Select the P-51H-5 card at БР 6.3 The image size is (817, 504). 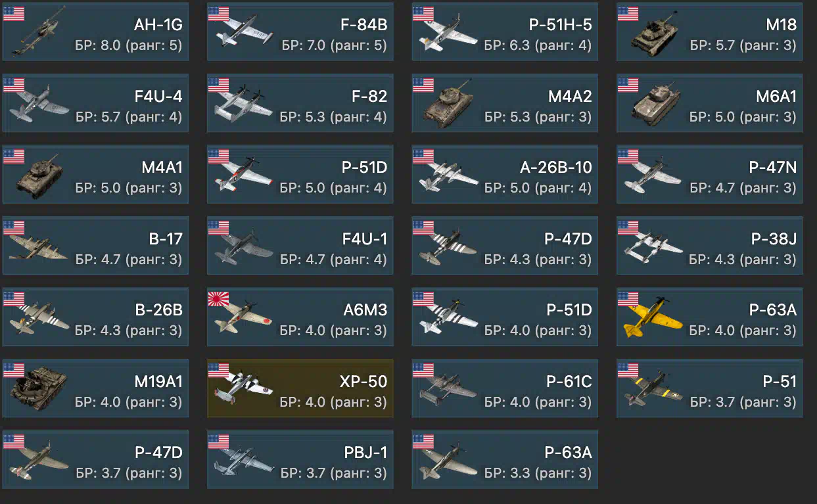(x=505, y=32)
